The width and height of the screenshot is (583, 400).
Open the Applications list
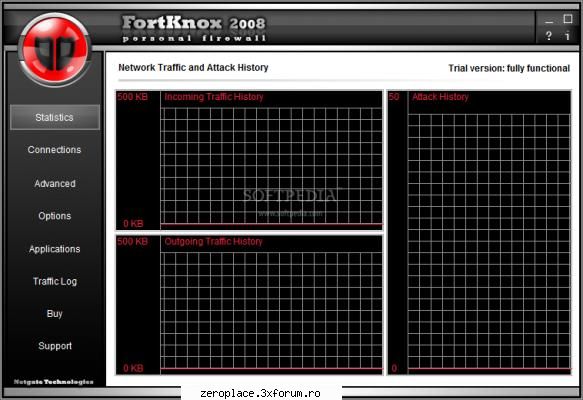click(x=55, y=249)
